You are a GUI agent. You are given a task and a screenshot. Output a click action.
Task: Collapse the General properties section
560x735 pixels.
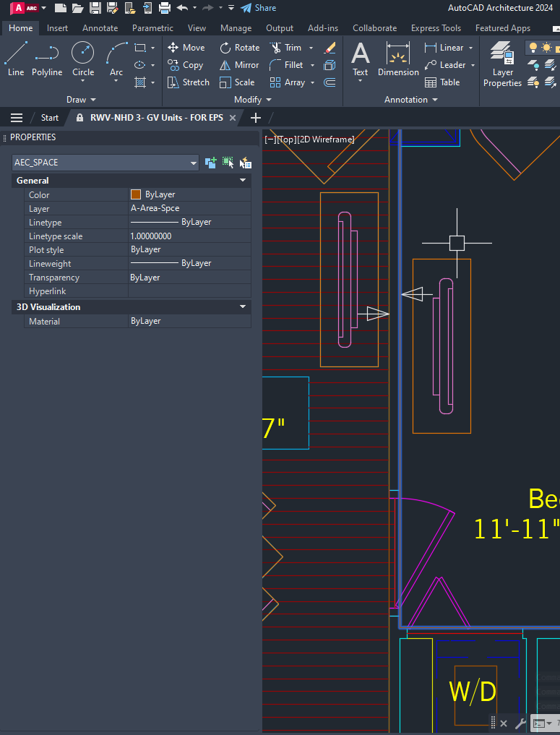click(x=243, y=181)
